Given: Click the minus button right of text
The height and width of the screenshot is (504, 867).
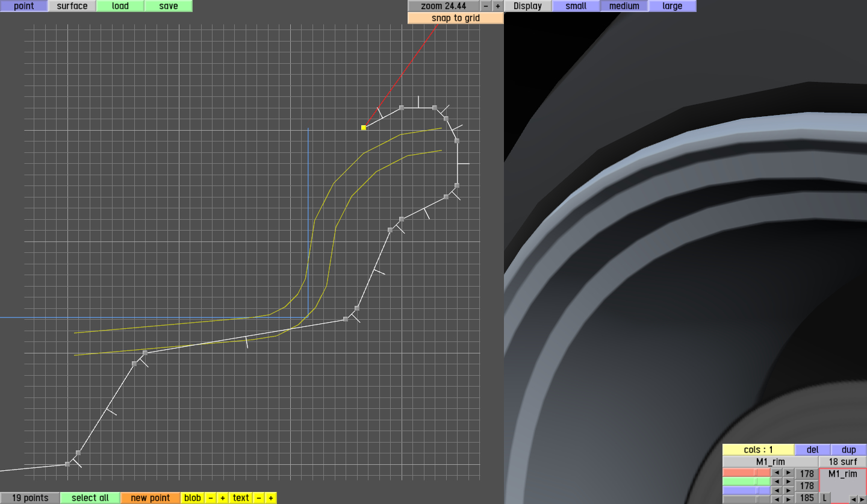Looking at the screenshot, I should (x=259, y=498).
